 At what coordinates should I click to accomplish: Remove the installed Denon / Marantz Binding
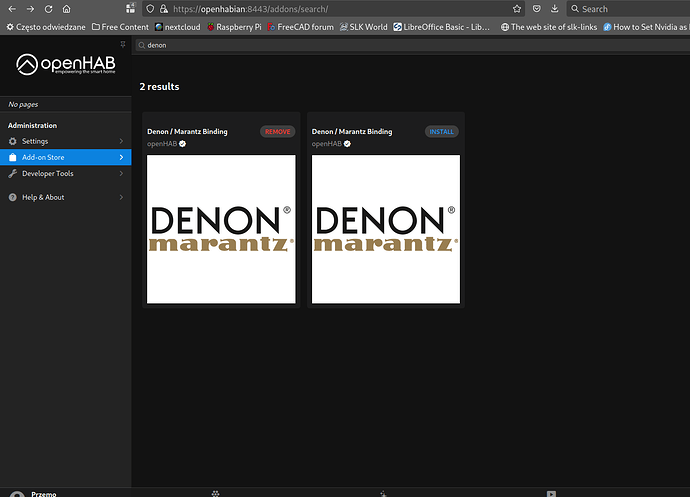coord(278,132)
